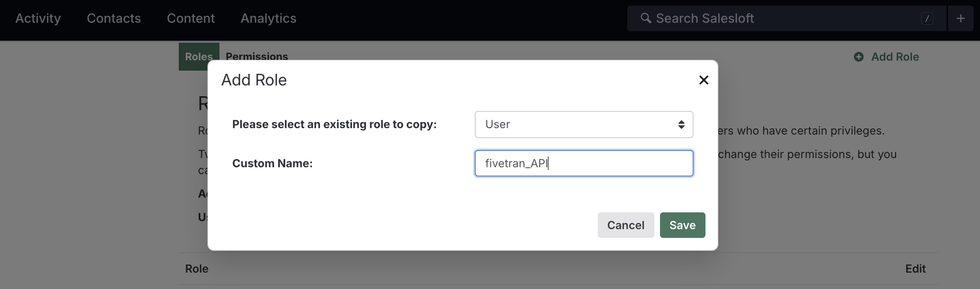Switch to the Permissions tab
Viewport: 980px width, 289px height.
coord(257,57)
